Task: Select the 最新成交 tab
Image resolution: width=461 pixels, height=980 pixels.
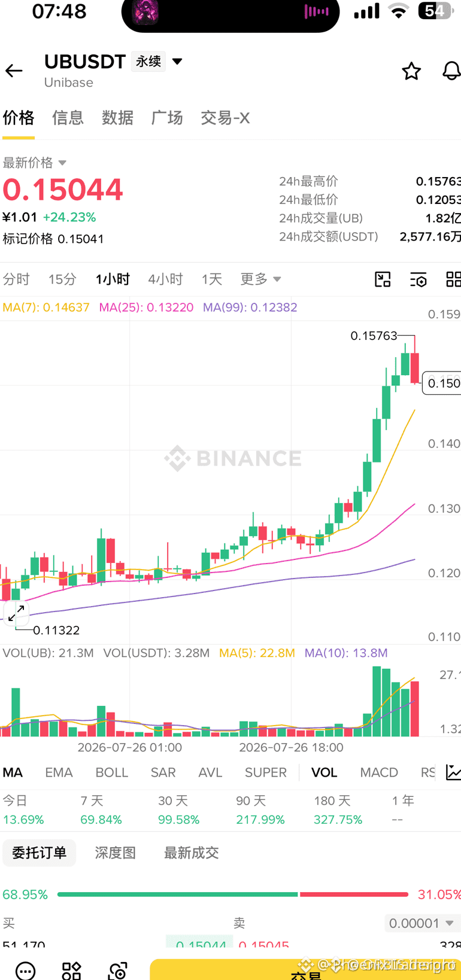Action: 192,853
